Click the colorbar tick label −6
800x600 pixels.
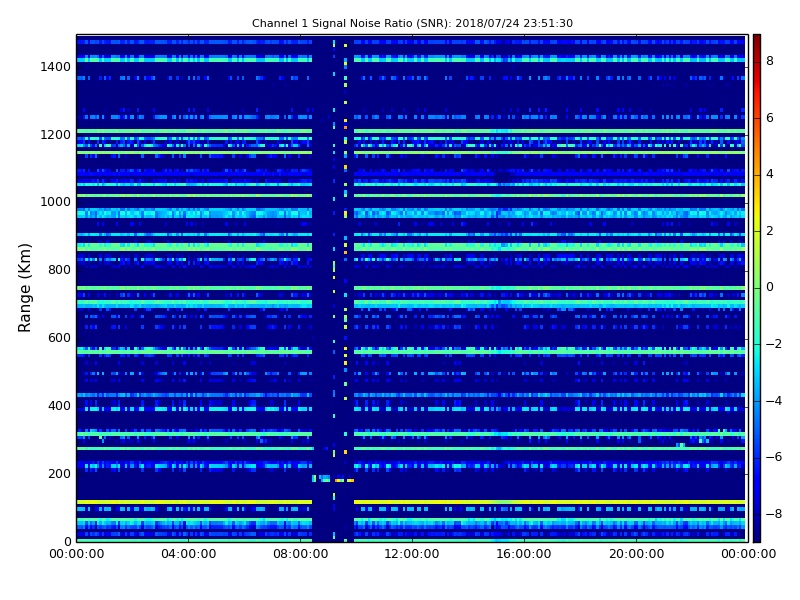[x=774, y=457]
